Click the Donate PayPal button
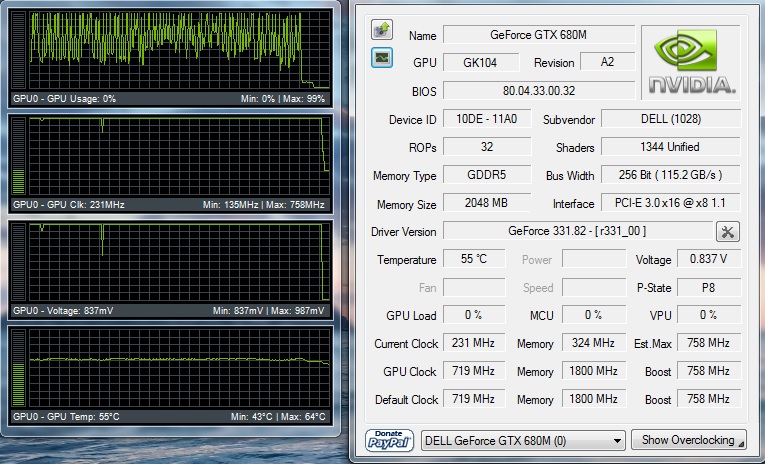The height and width of the screenshot is (464, 765). 389,441
